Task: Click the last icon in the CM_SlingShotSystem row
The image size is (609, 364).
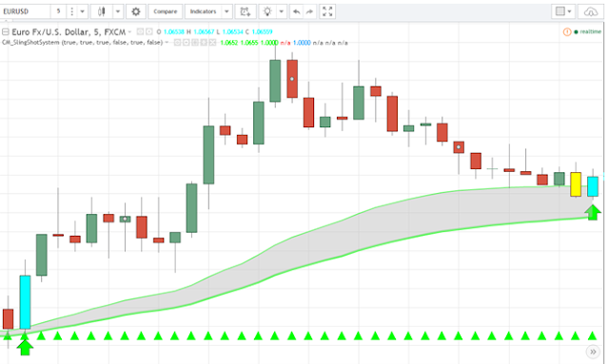Action: [212, 43]
